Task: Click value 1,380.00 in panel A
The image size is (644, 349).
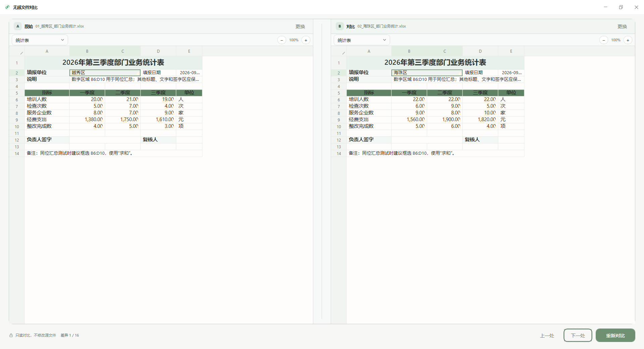Action: pyautogui.click(x=87, y=119)
